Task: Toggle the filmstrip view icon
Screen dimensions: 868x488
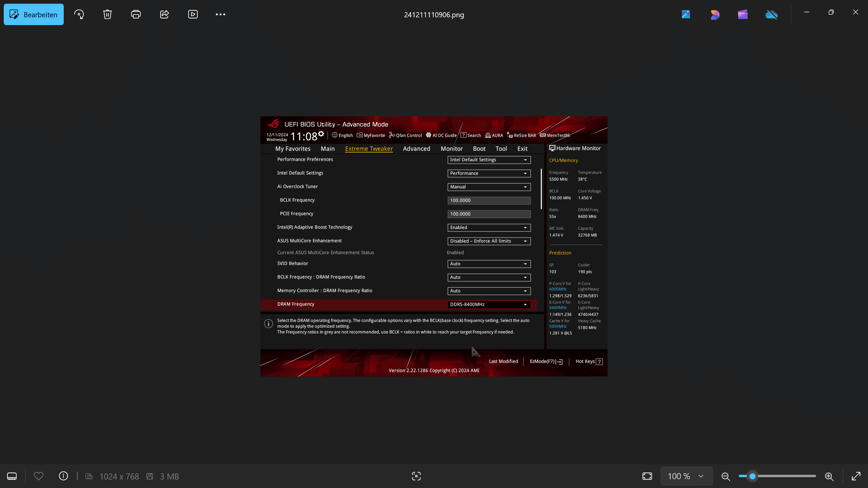Action: (x=12, y=476)
